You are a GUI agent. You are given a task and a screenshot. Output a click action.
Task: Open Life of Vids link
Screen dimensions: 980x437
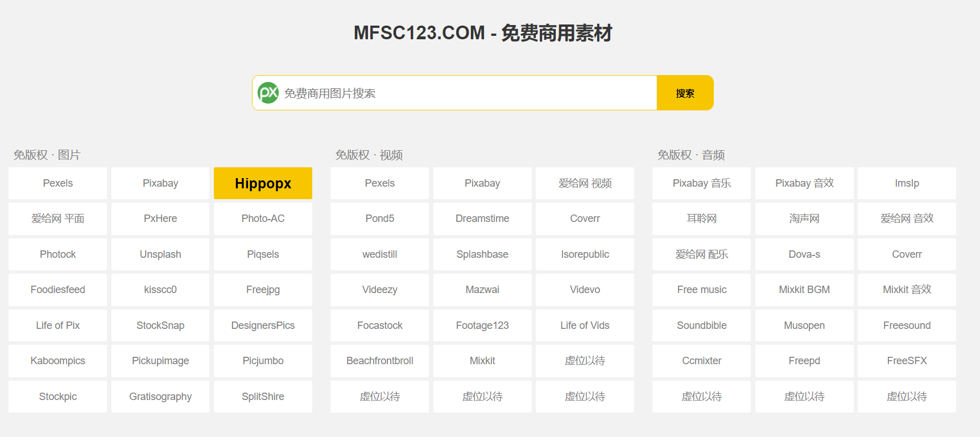(x=585, y=325)
